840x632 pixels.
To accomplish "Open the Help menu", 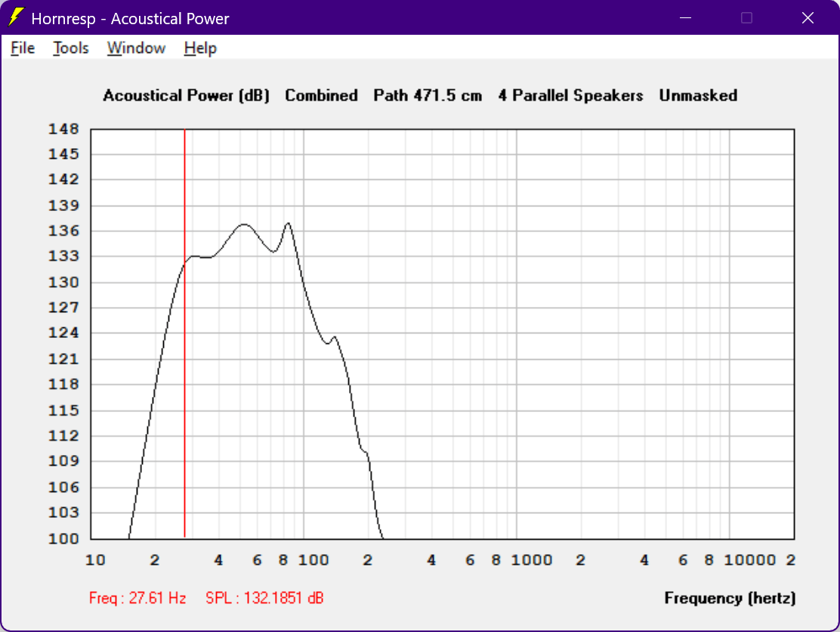I will pyautogui.click(x=200, y=48).
